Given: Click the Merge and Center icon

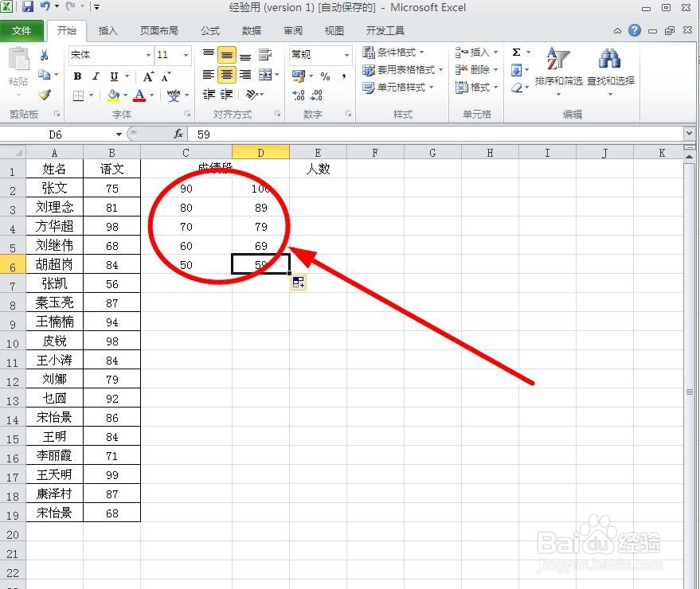Looking at the screenshot, I should [x=265, y=75].
